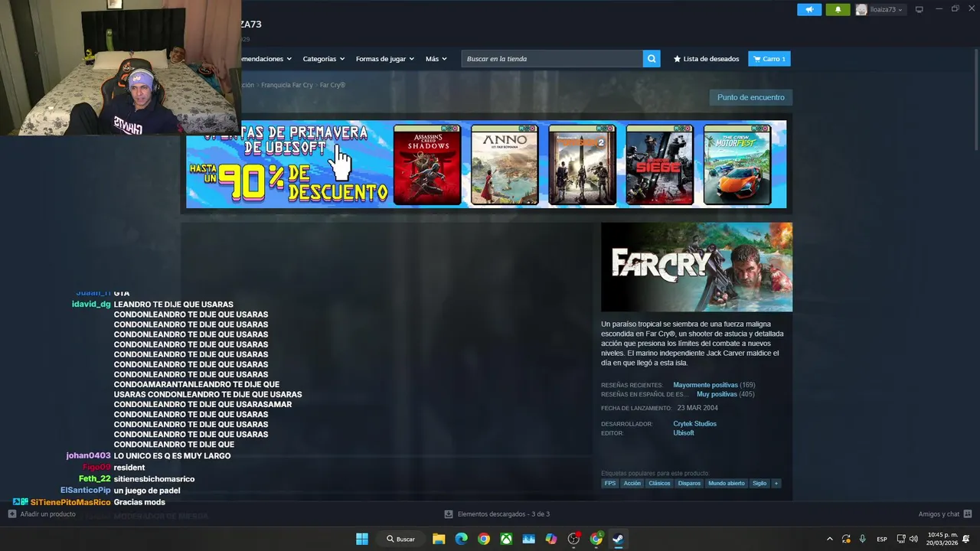Switch Steam to Big Picture mode icon
This screenshot has width=980, height=551.
[x=920, y=9]
